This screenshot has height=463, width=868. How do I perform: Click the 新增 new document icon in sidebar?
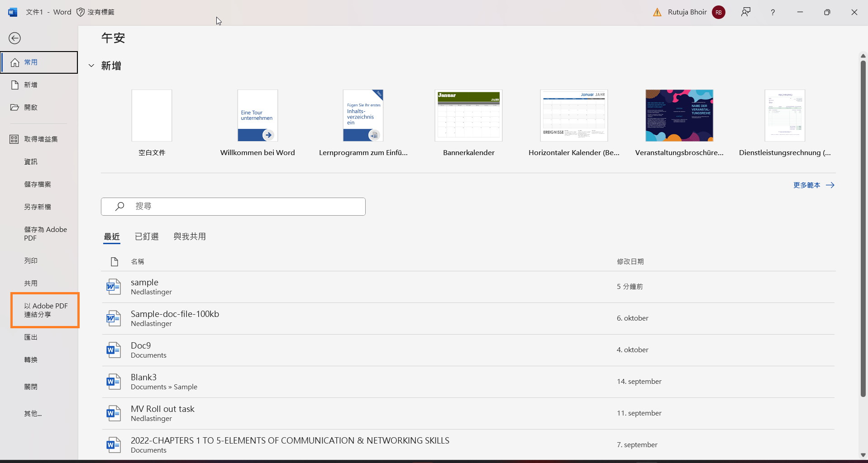15,85
